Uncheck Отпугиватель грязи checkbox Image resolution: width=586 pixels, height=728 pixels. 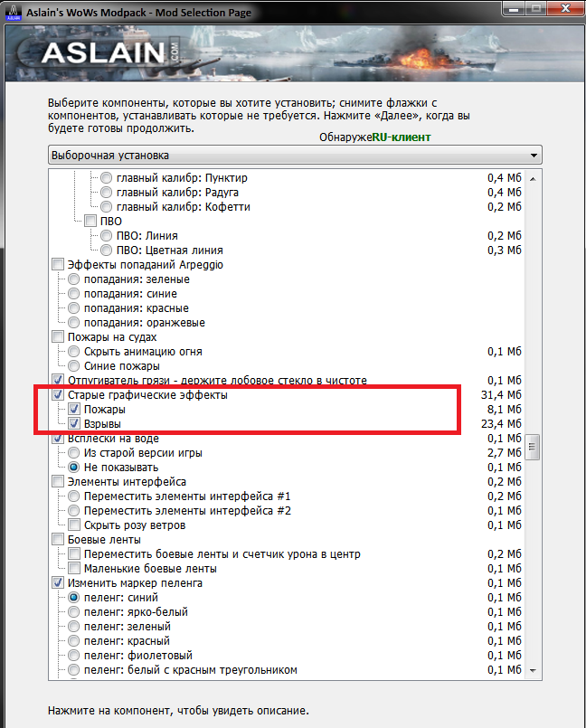pos(58,380)
